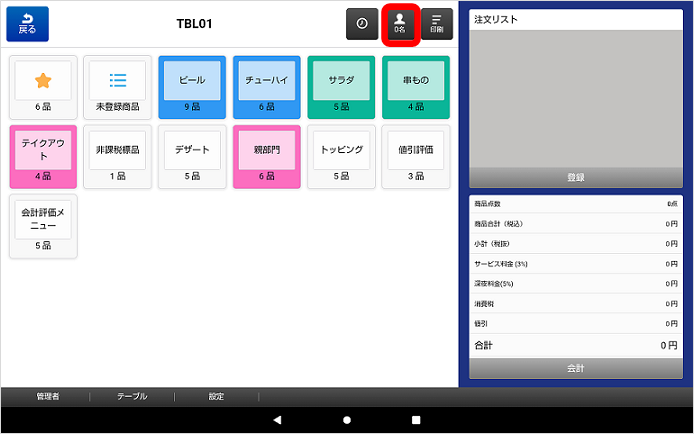
Task: Tap the guest count person icon
Action: pos(399,24)
